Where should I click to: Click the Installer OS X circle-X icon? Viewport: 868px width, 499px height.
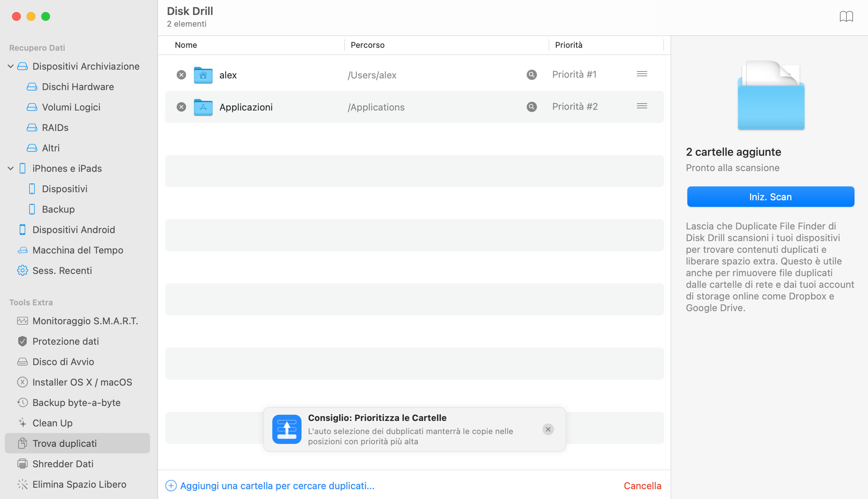tap(23, 382)
